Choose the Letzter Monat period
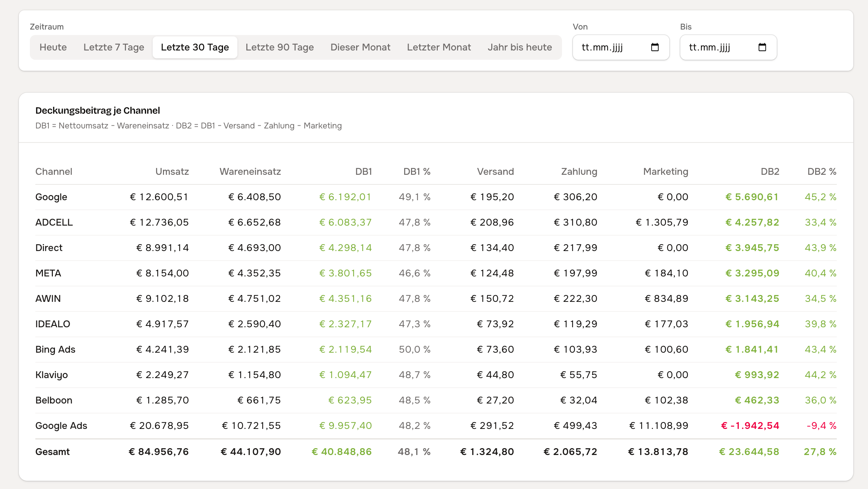Screen dimensions: 868x489 point(439,47)
